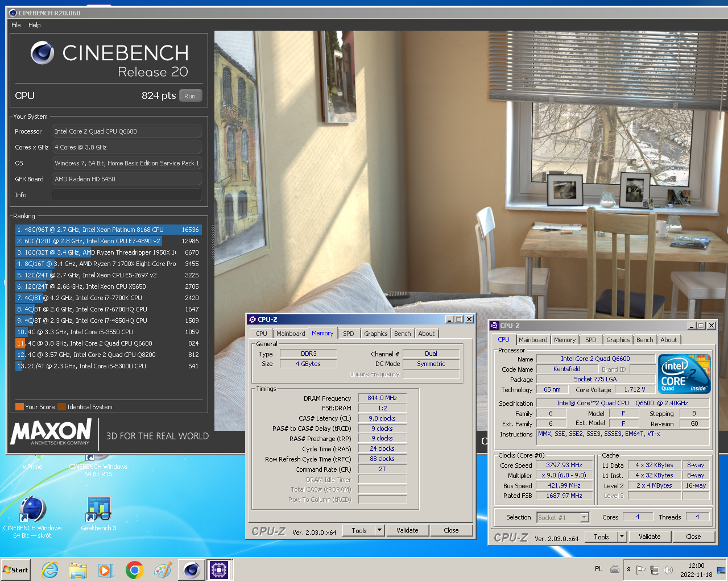Image resolution: width=728 pixels, height=582 pixels.
Task: Switch to CPU-Z taskbar icon
Action: click(x=219, y=569)
